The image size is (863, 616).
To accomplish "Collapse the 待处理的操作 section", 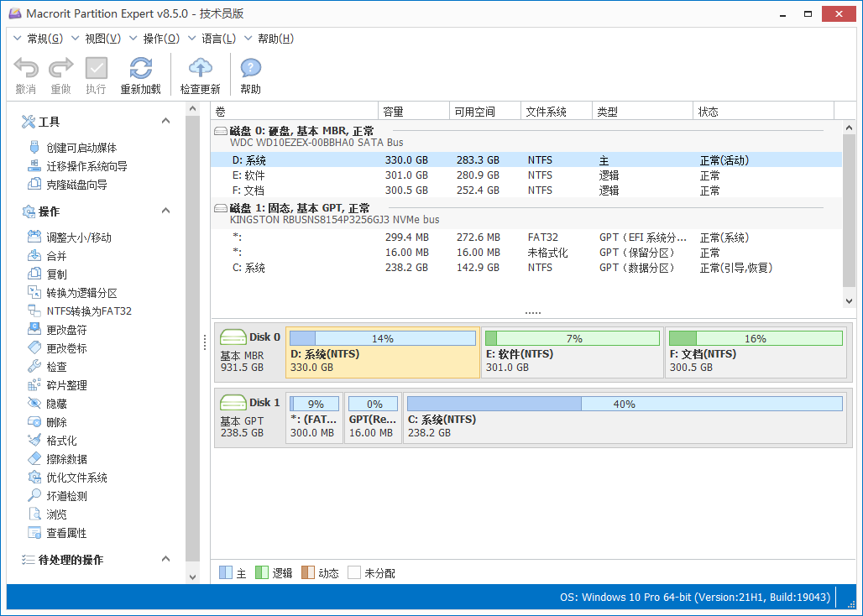I will 166,559.
